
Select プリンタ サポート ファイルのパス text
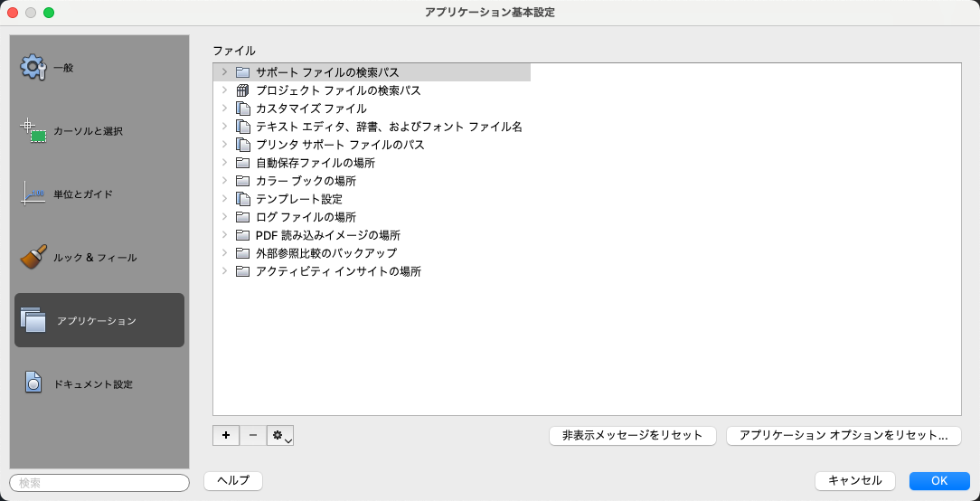point(340,145)
